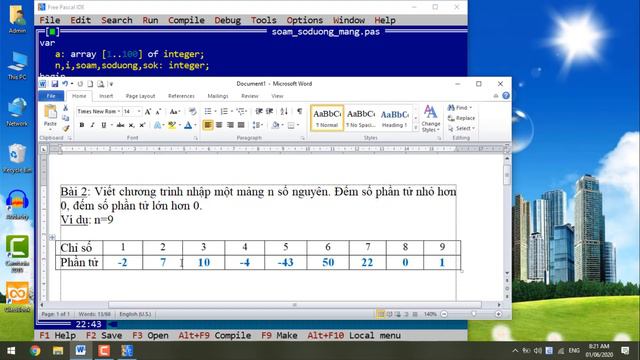Switch to the Page Layout tab
Viewport: 640px width, 360px height.
pos(140,96)
